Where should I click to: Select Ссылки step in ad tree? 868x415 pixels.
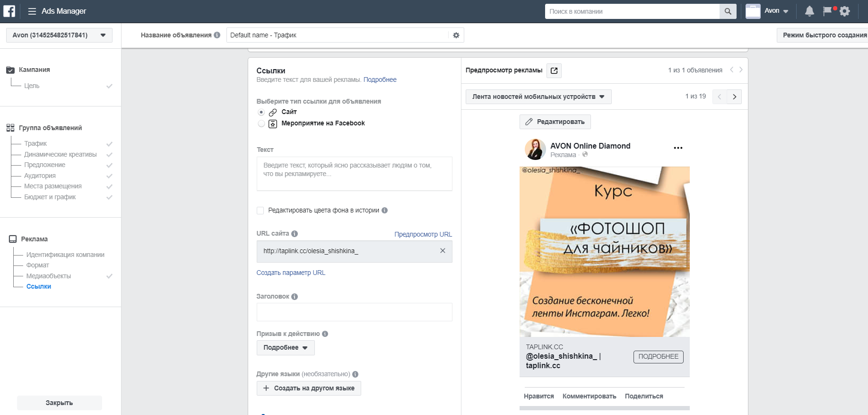point(39,287)
